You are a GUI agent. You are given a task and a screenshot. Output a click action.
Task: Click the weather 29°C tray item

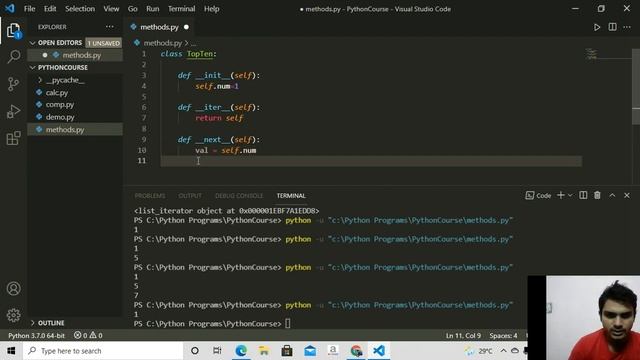(479, 351)
